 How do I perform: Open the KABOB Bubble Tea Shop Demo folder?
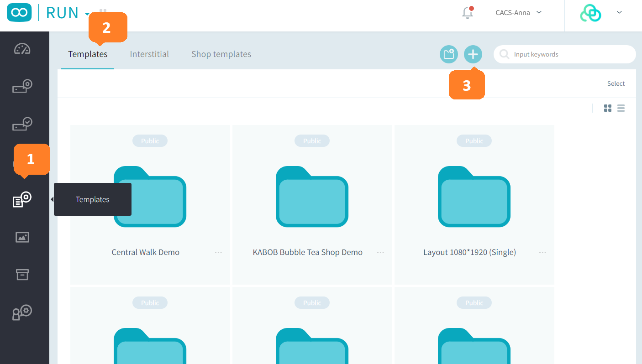pos(312,196)
